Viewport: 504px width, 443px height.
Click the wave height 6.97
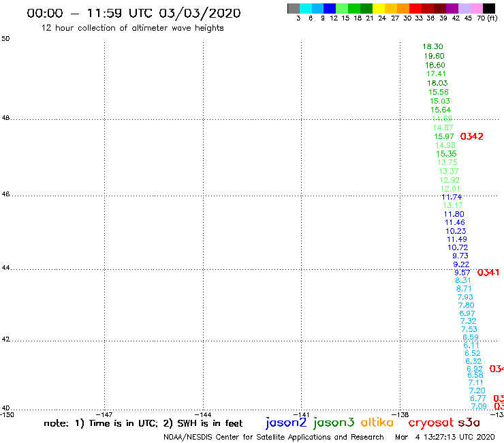(467, 314)
